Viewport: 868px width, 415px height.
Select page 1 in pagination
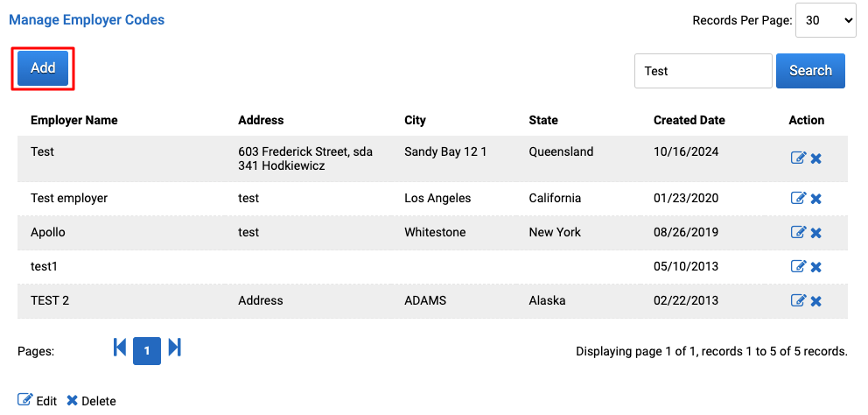click(147, 351)
